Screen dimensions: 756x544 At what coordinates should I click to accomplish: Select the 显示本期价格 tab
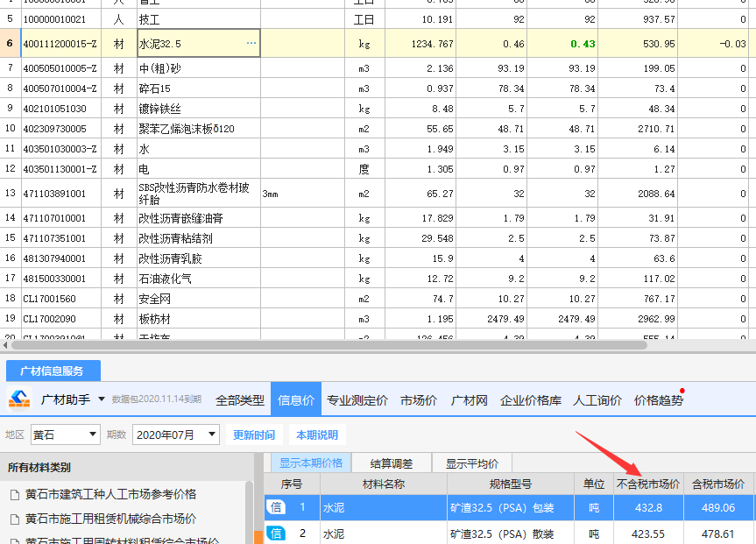tap(310, 463)
